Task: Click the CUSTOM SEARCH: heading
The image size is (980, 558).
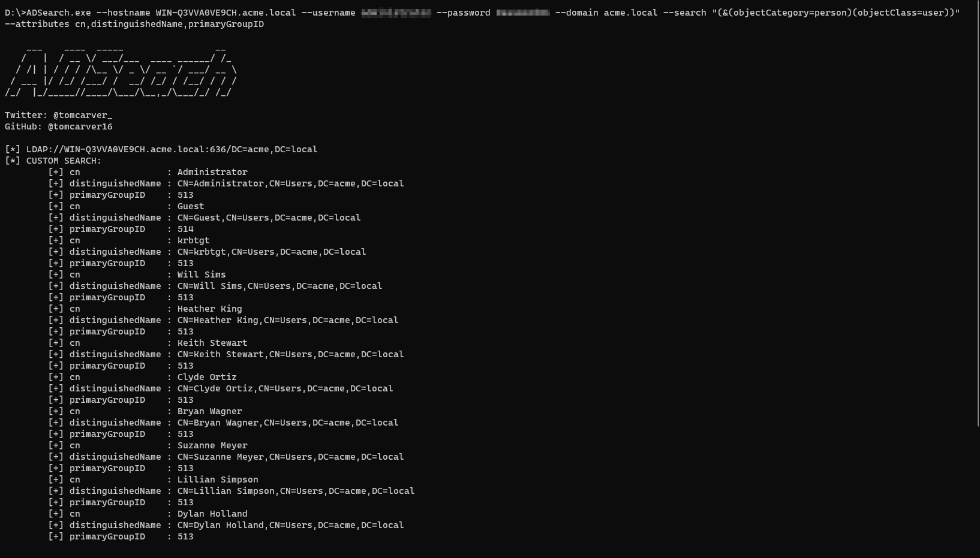Action: point(64,161)
